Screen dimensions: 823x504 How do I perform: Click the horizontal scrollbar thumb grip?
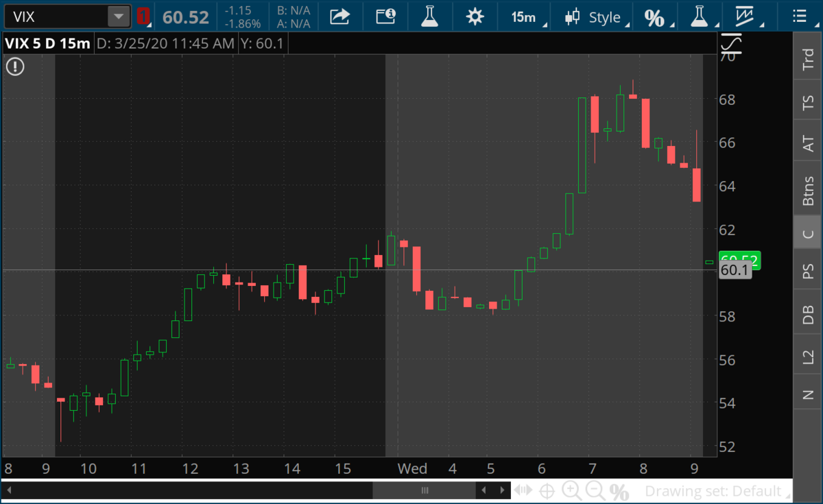(425, 490)
